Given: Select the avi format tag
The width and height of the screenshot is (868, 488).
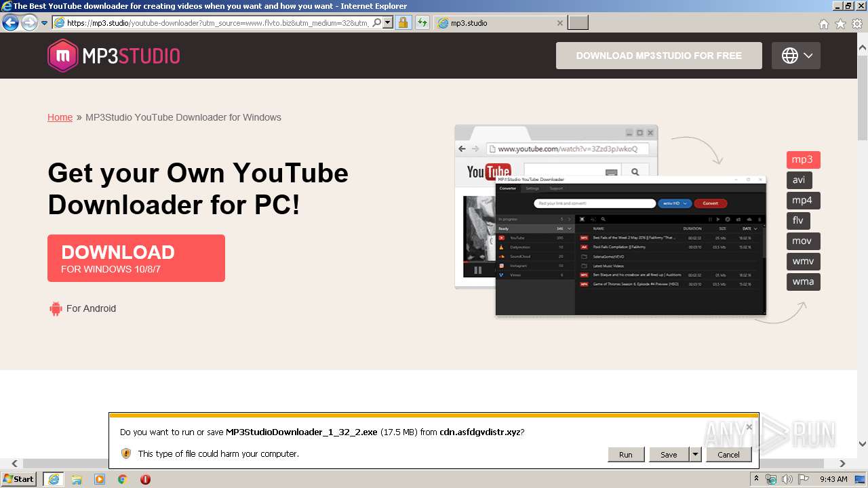Looking at the screenshot, I should click(x=800, y=180).
